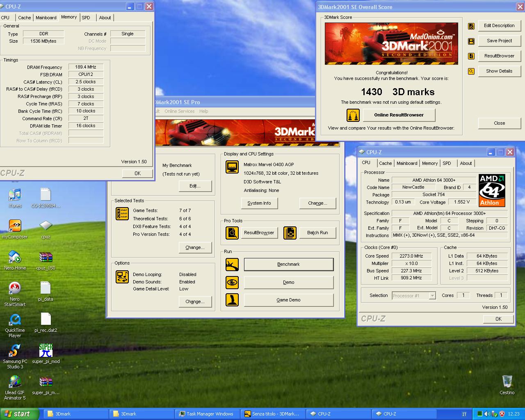
Task: Click the Benchmark run icon
Action: [x=232, y=265]
